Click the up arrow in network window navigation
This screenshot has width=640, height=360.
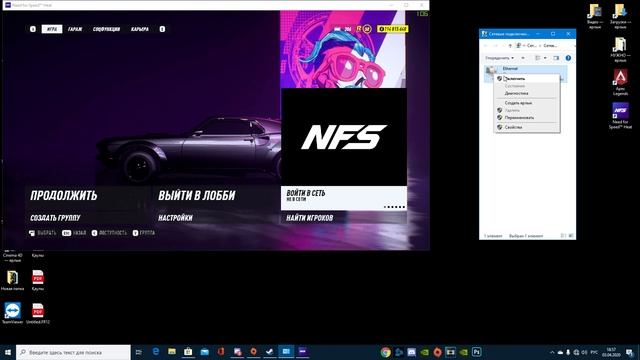click(x=510, y=46)
